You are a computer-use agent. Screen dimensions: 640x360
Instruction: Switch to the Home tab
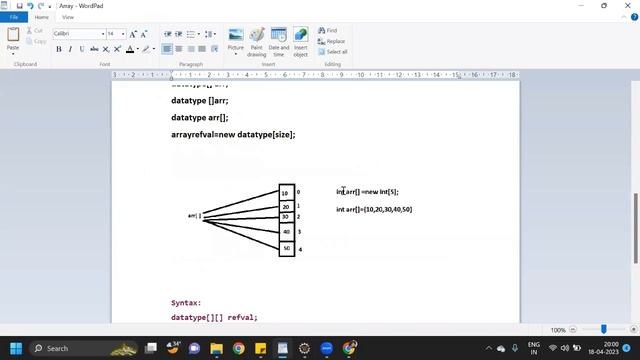point(42,17)
